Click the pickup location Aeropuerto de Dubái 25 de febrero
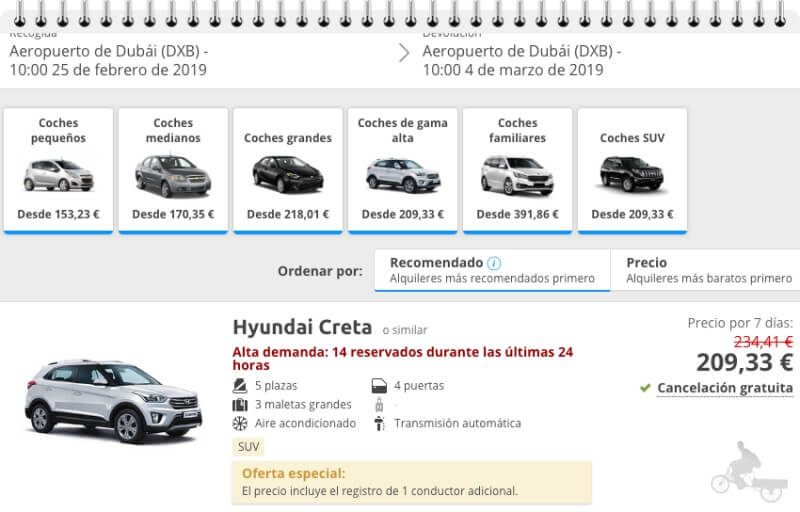 coord(109,60)
